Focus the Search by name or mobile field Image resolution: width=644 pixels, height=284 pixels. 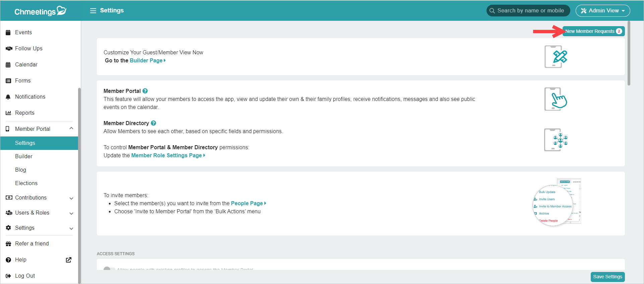528,11
